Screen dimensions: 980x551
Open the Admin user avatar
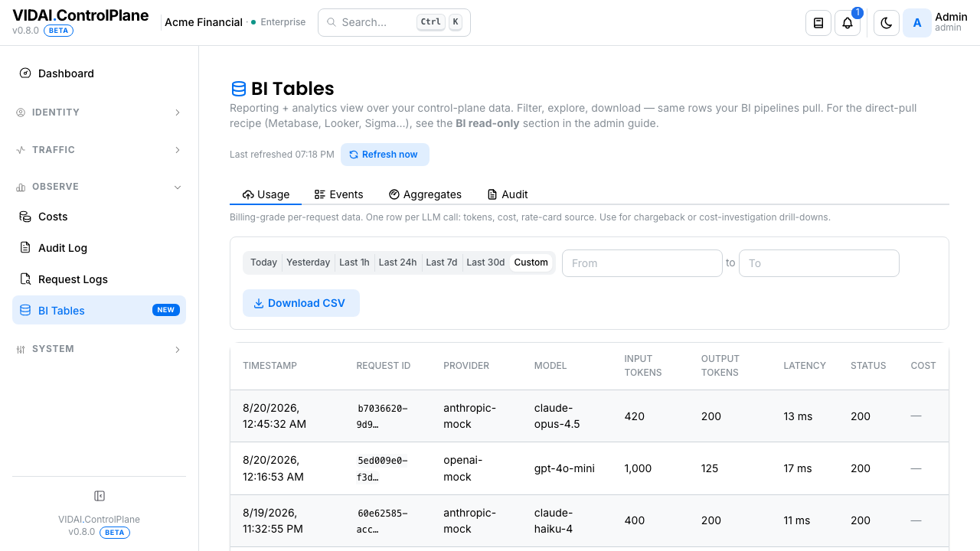tap(917, 23)
